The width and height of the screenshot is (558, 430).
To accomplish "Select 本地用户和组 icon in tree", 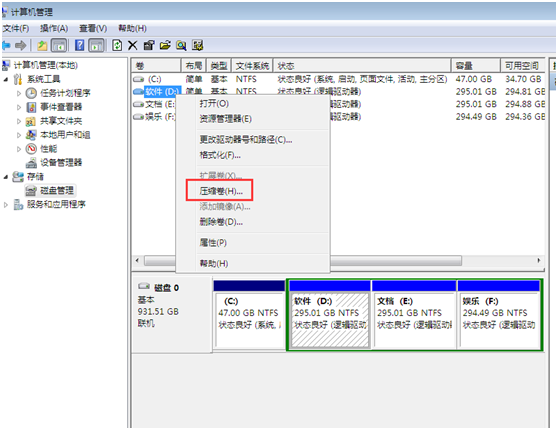I will point(31,135).
